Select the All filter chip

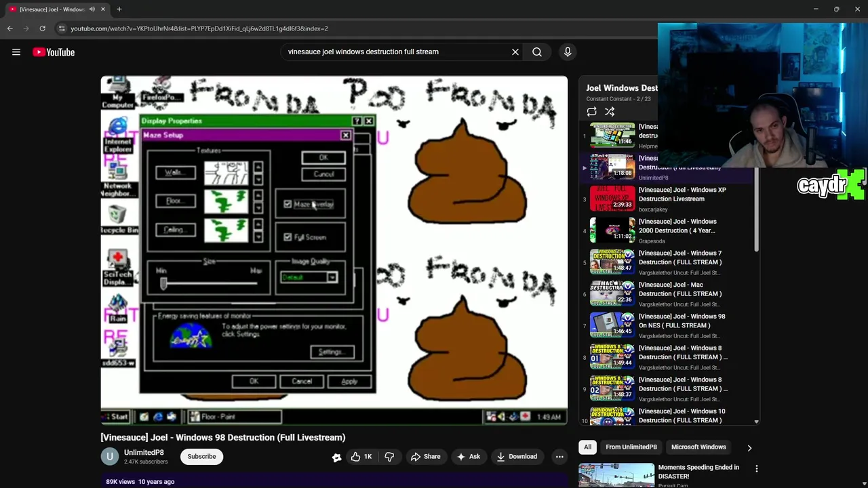(x=588, y=447)
